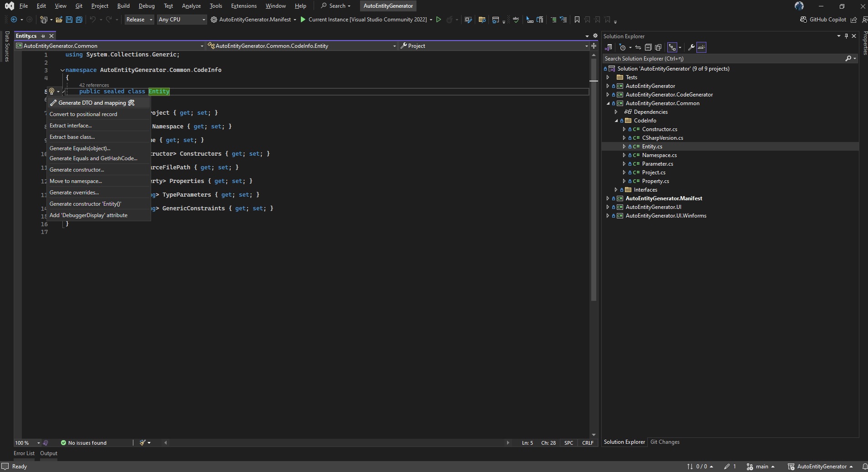Screen dimensions: 868x472
Task: Click the 42 references CodeLens link
Action: click(x=94, y=85)
